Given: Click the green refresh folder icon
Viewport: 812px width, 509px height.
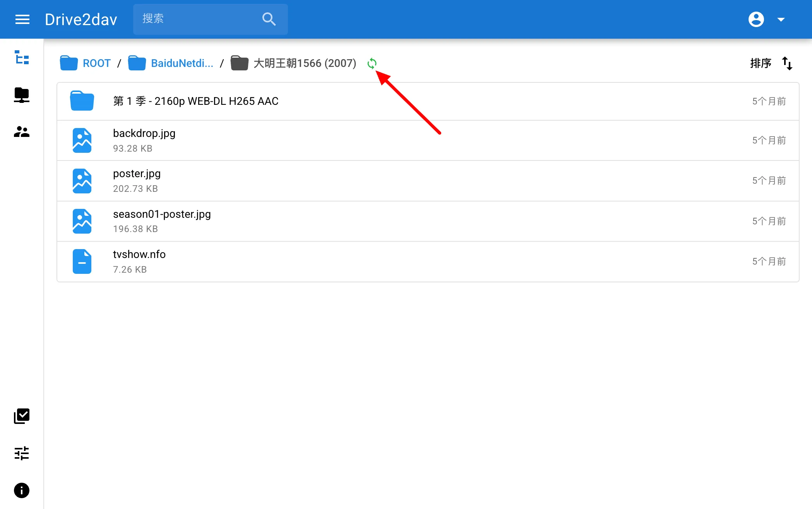Looking at the screenshot, I should 372,63.
